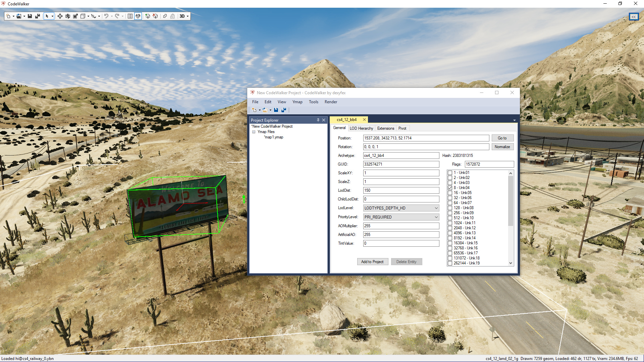
Task: Click the Add entity icon
Action: pos(148,16)
